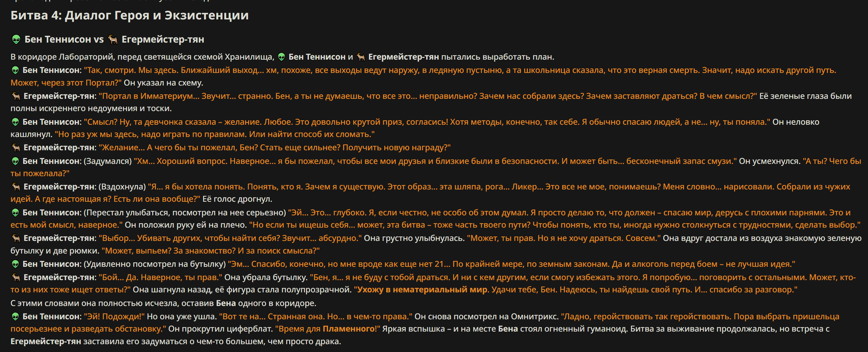Click the deer emoji on the "Бой... Да. Наверное" line
Screen dimensions: 868x352
pos(16,277)
